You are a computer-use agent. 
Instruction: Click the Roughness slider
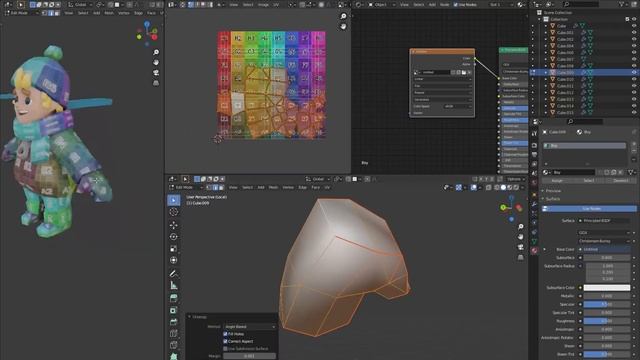click(x=607, y=321)
